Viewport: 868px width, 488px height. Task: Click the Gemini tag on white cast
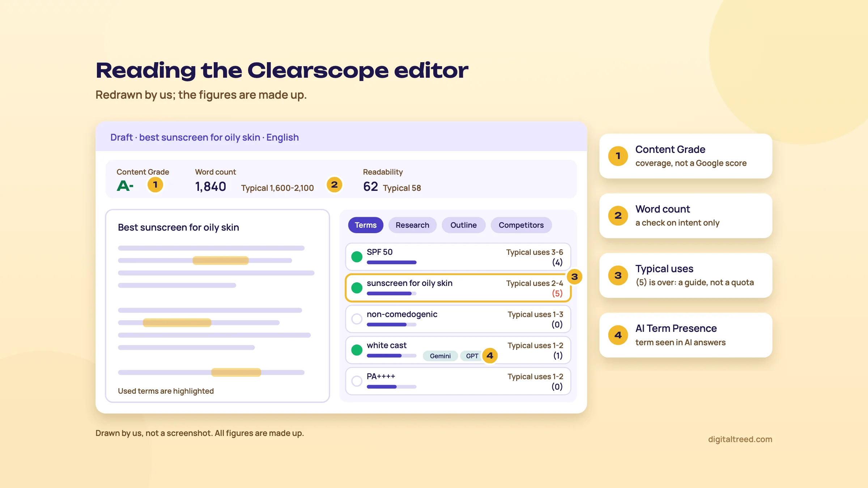click(440, 356)
